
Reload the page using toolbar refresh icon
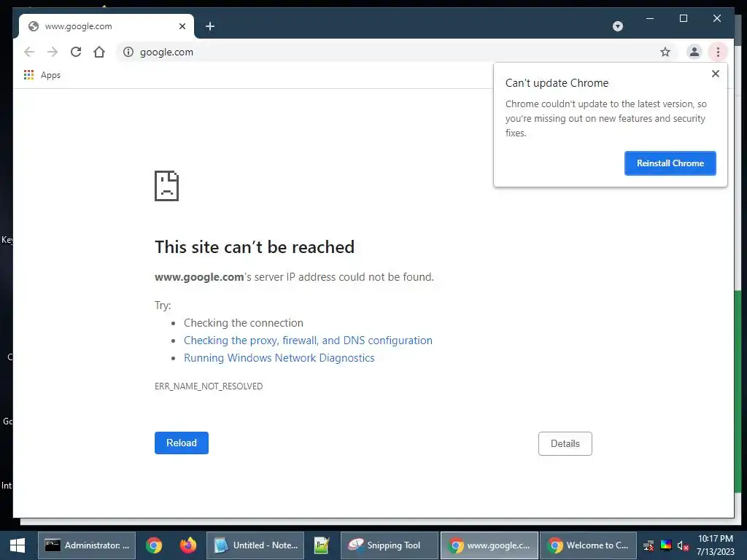76,52
